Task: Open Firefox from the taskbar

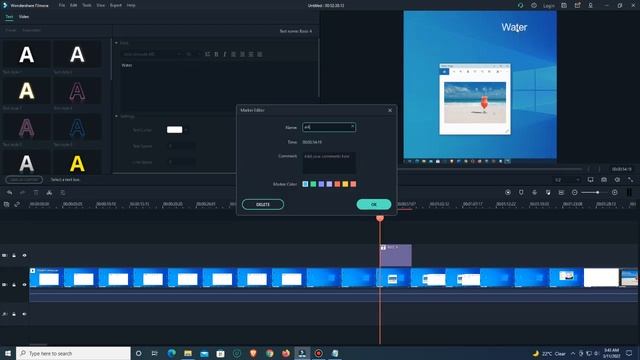Action: point(286,353)
